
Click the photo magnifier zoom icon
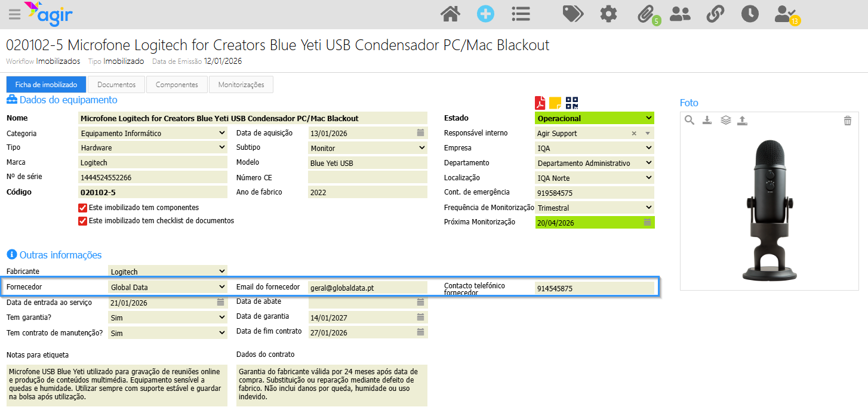point(690,121)
